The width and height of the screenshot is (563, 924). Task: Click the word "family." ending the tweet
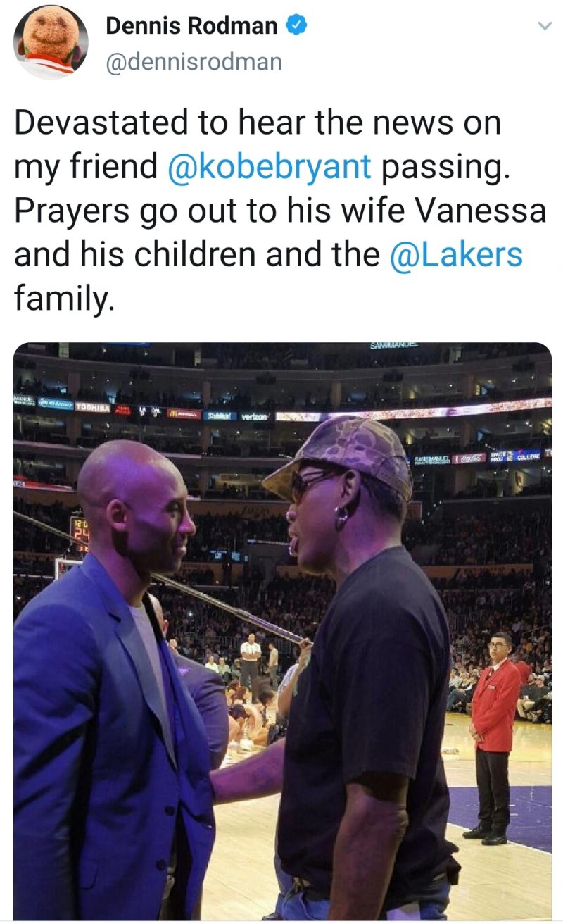pos(63,299)
